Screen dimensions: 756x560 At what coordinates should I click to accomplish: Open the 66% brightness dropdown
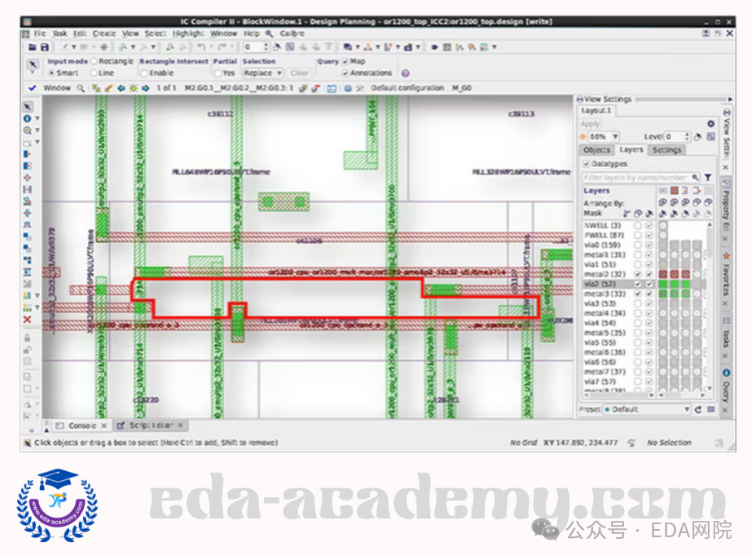[604, 137]
